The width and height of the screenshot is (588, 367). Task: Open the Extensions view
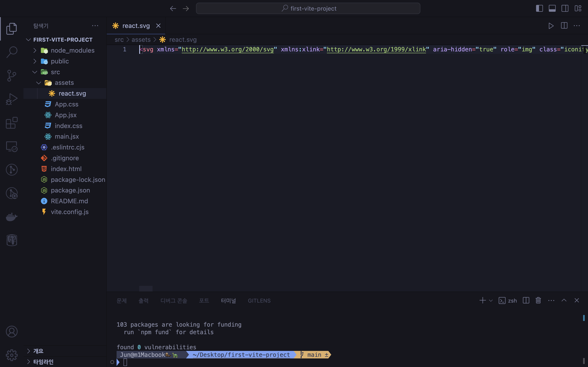11,123
